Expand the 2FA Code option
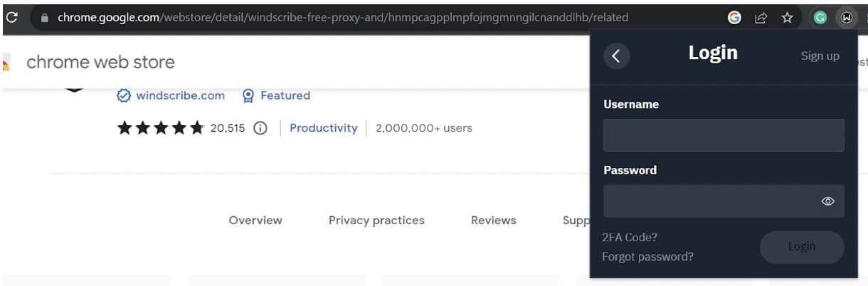The height and width of the screenshot is (286, 868). (630, 237)
